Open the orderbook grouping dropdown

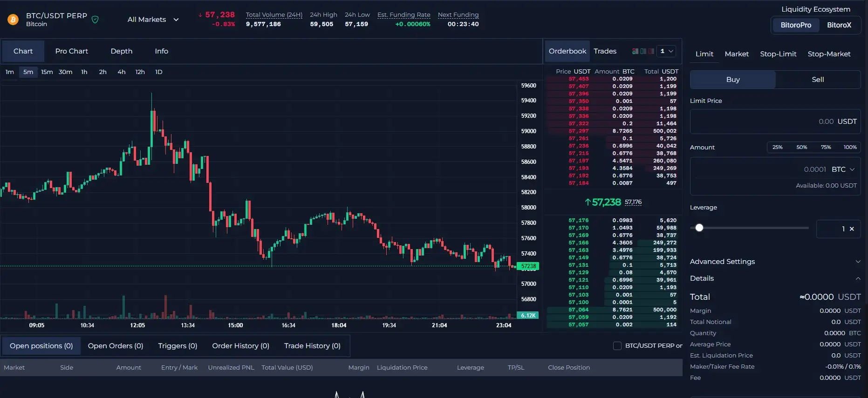click(x=666, y=51)
